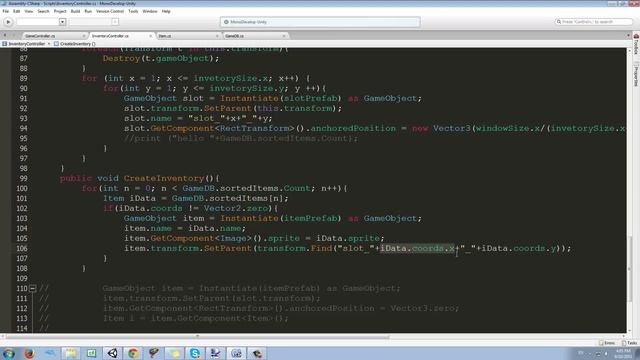640x360 pixels.
Task: Open the Run menu
Action: click(88, 11)
